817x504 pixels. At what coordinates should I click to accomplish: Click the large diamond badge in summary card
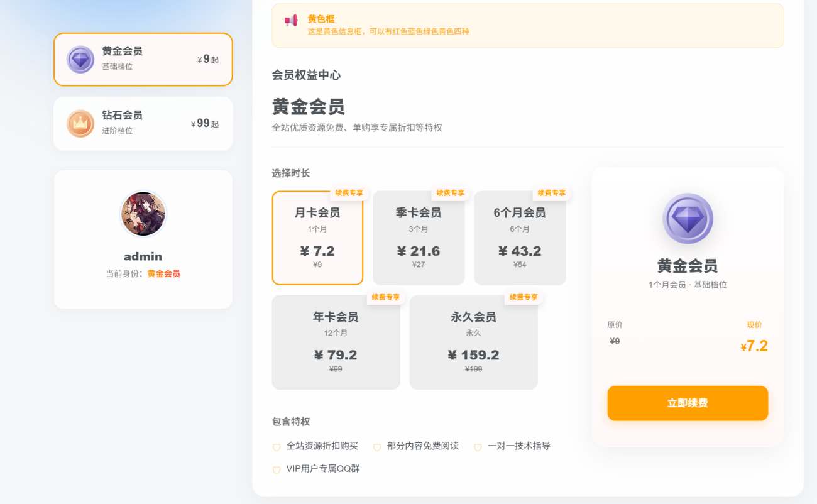pos(688,218)
